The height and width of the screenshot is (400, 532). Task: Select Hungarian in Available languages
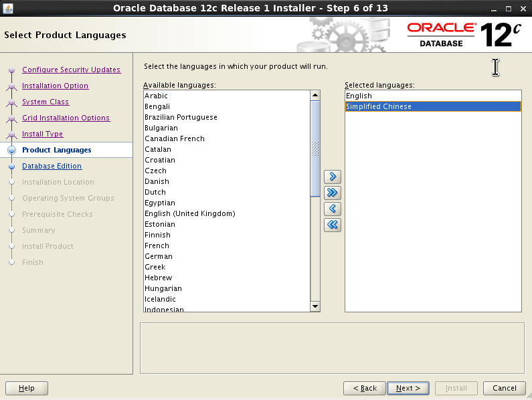(x=227, y=288)
